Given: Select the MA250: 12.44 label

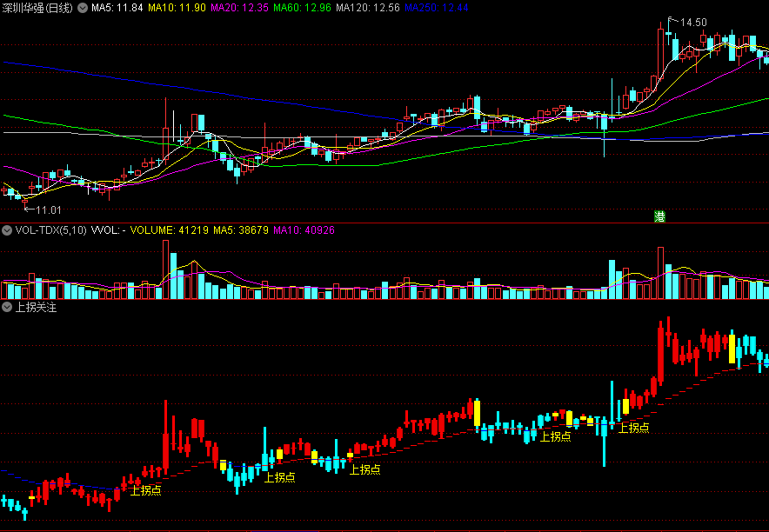Looking at the screenshot, I should pos(437,8).
